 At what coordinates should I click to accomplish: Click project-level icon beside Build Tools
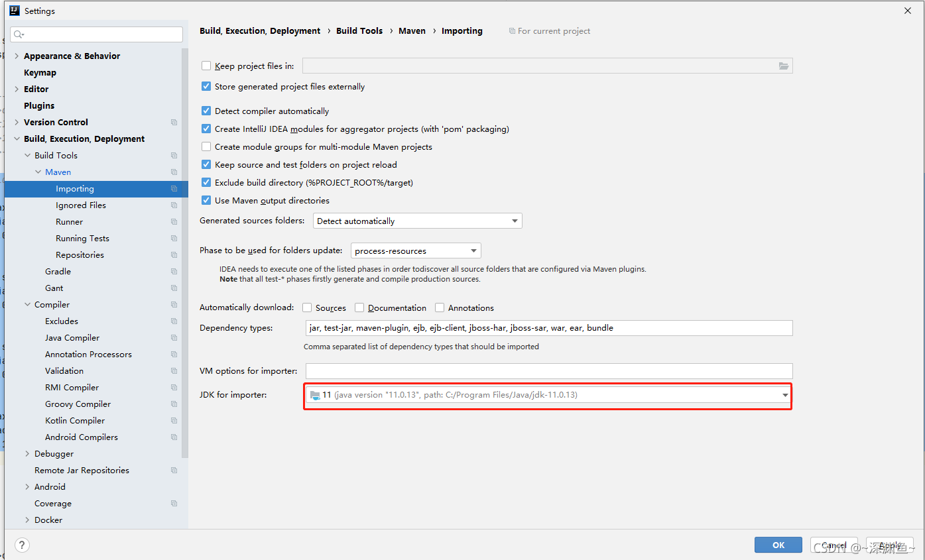(x=174, y=155)
